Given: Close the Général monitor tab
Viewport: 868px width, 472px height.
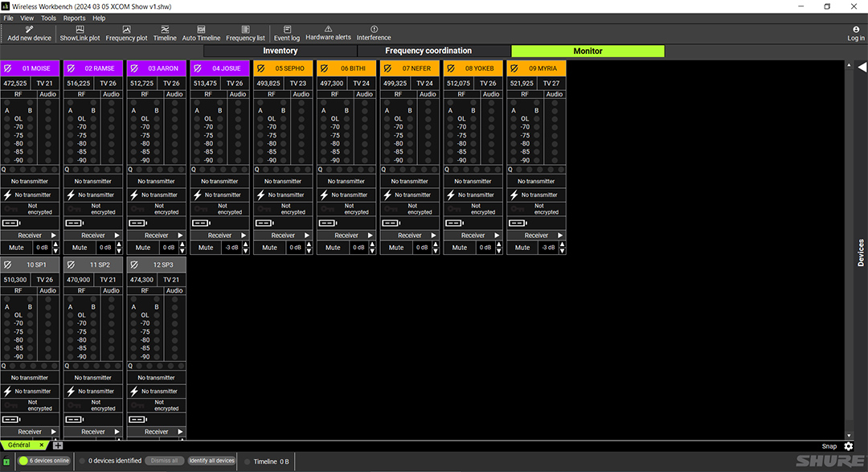Looking at the screenshot, I should pyautogui.click(x=42, y=445).
